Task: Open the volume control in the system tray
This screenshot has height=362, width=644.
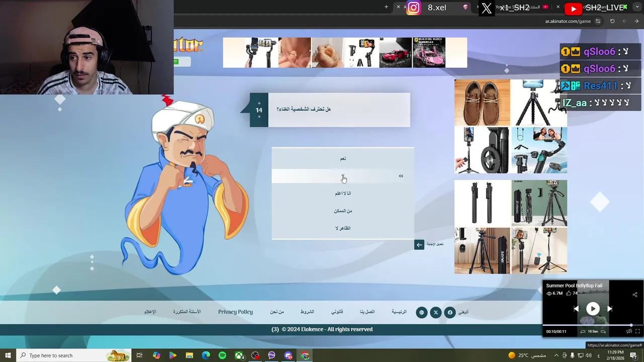Action: click(x=589, y=355)
